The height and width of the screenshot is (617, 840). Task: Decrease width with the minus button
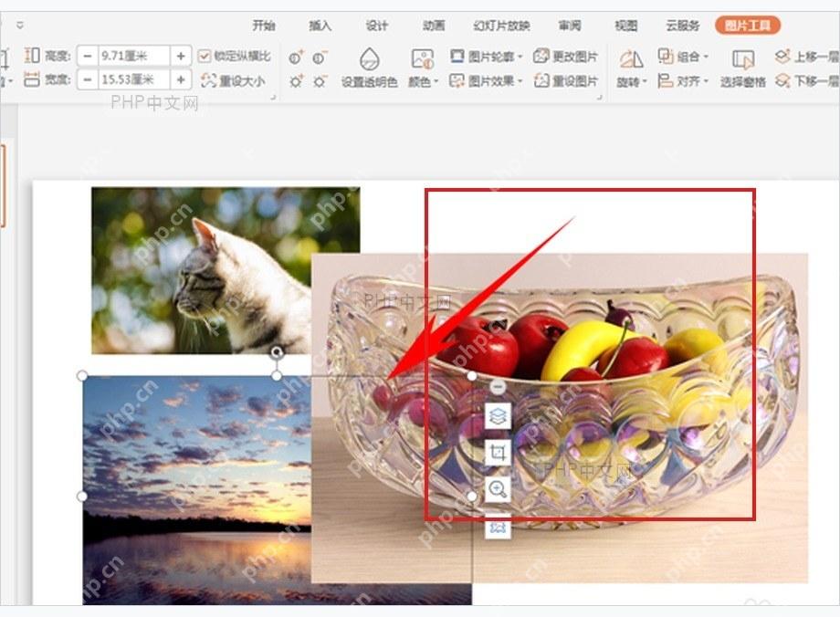88,79
